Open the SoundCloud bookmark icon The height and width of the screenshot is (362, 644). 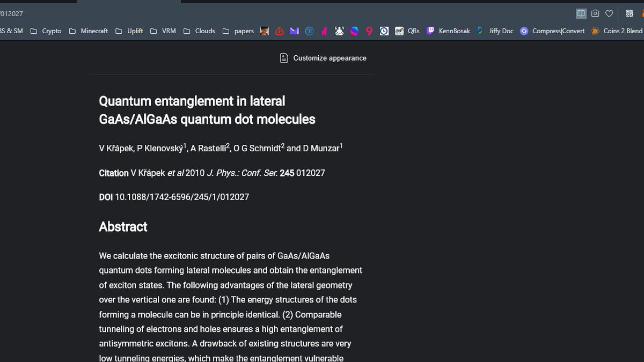click(279, 31)
